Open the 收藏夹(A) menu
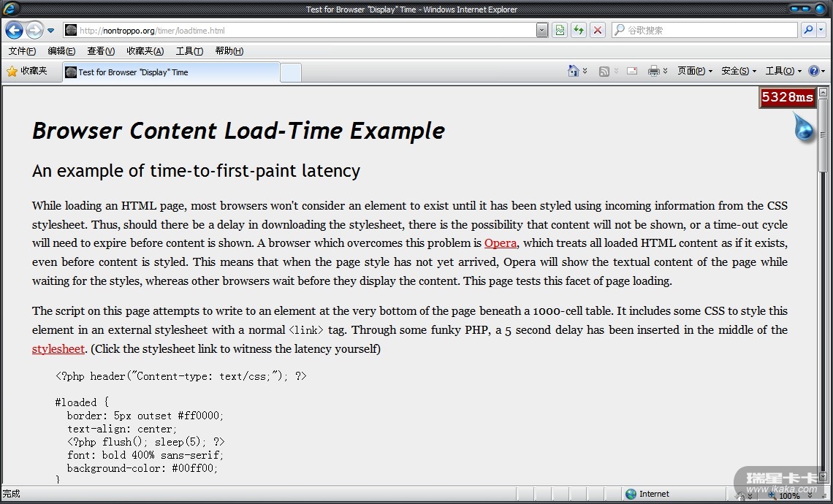 145,51
